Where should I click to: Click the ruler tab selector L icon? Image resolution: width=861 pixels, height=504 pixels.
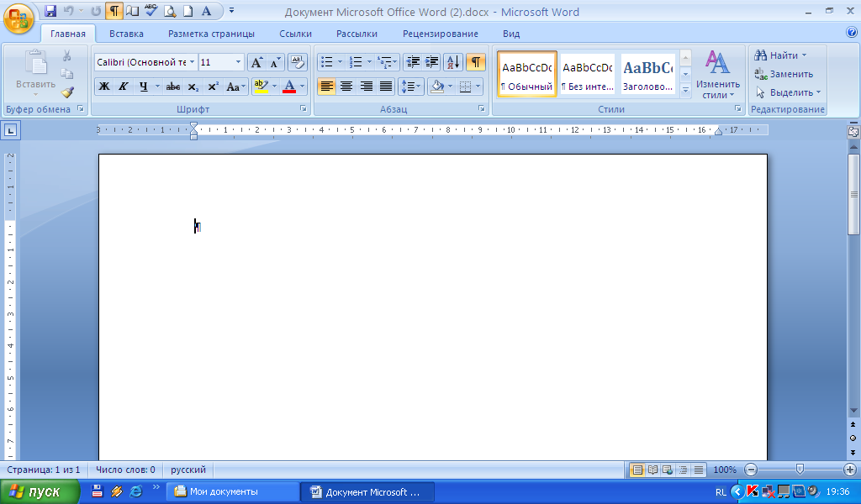click(11, 130)
